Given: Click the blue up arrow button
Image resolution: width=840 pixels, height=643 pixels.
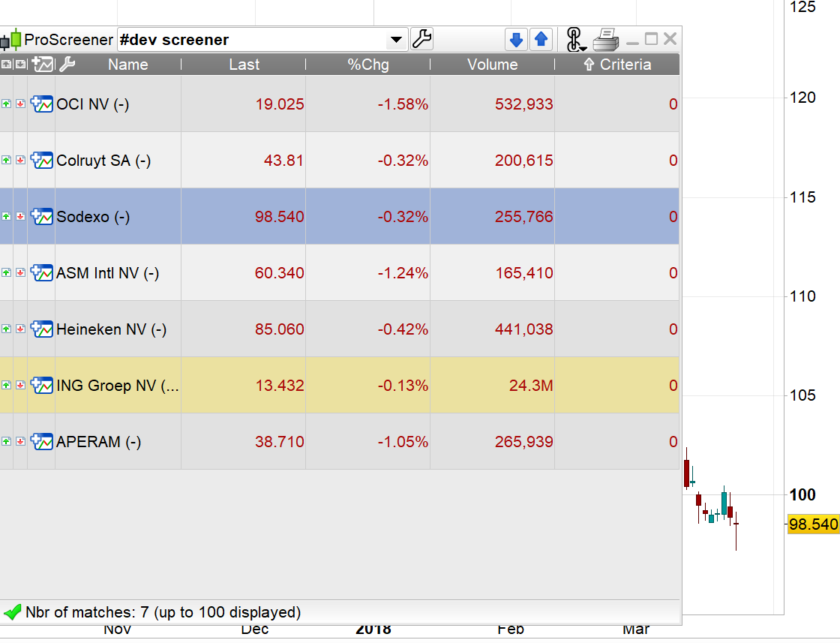Looking at the screenshot, I should click(541, 39).
